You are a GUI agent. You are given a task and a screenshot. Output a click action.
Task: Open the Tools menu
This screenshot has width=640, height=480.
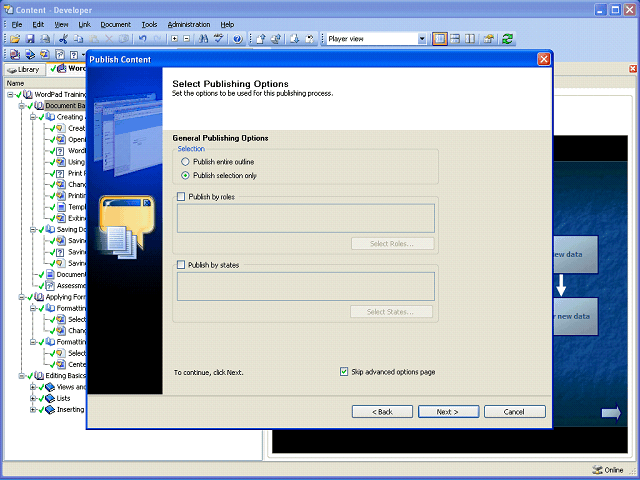pos(149,24)
